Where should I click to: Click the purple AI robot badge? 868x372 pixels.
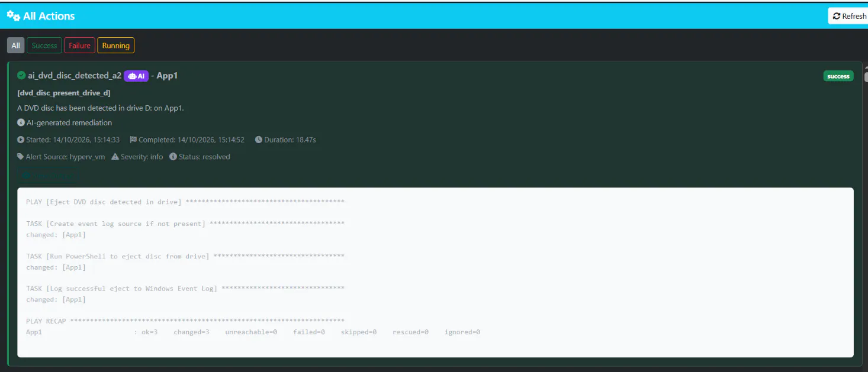tap(136, 76)
